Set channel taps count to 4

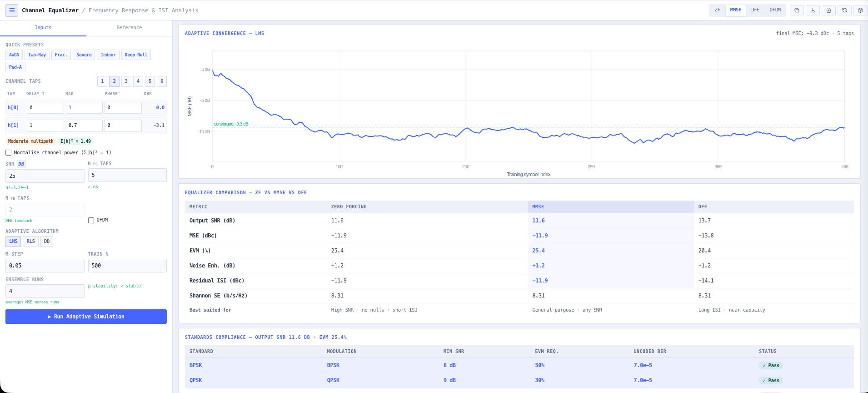coord(138,81)
